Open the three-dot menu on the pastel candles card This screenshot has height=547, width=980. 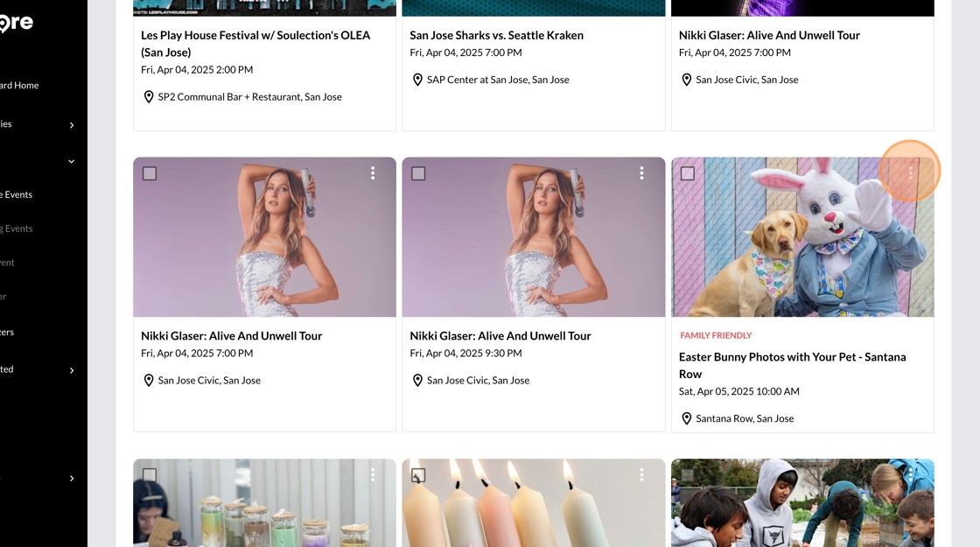641,475
